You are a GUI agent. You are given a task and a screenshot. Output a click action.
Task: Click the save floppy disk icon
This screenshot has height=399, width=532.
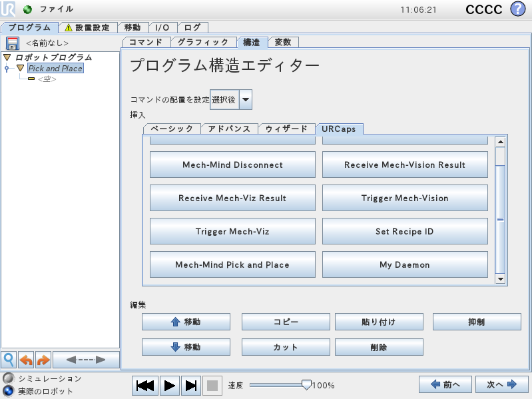pyautogui.click(x=12, y=43)
